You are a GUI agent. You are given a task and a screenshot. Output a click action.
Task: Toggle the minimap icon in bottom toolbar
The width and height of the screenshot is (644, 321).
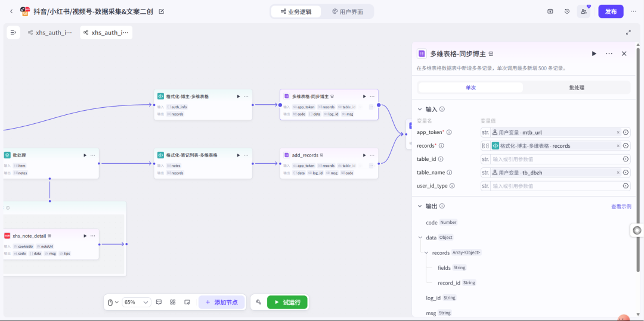187,302
